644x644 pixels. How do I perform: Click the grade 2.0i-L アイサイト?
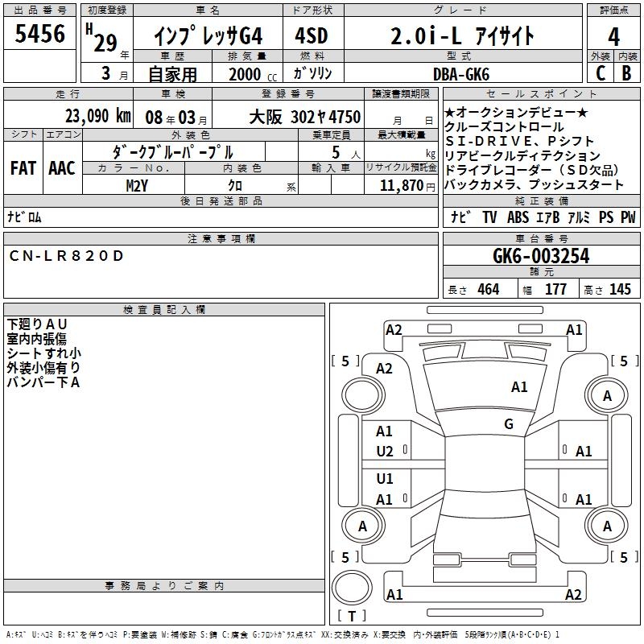[x=462, y=35]
